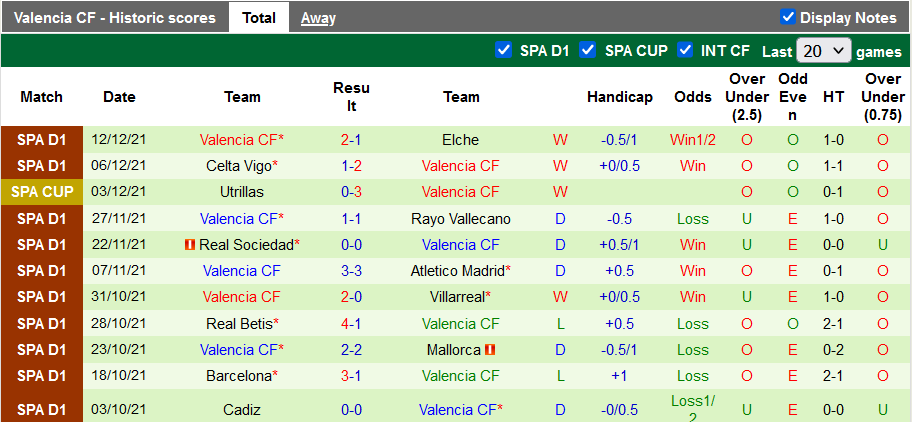Open the Real Betis team link
This screenshot has width=912, height=422.
(x=238, y=324)
